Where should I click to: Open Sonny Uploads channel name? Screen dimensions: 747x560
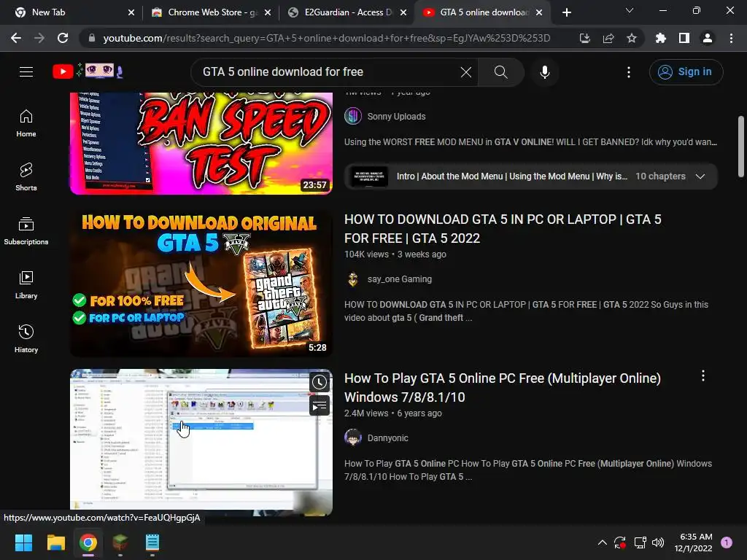396,116
